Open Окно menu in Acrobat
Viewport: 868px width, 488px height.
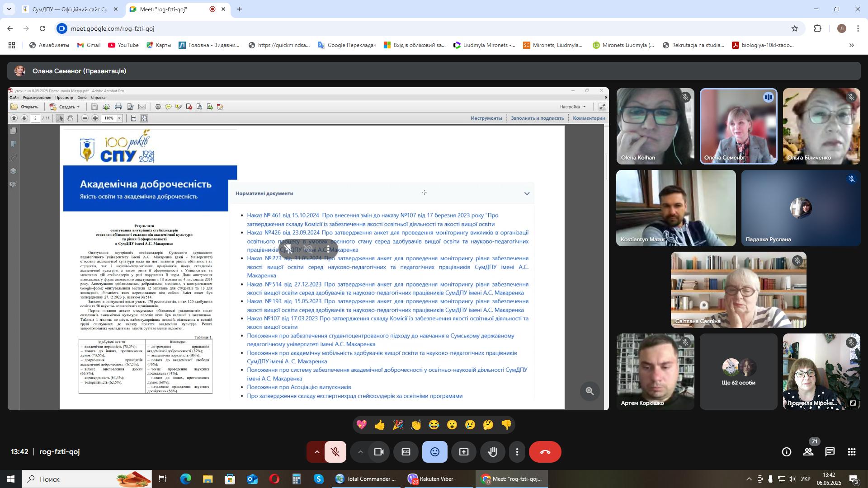[82, 98]
